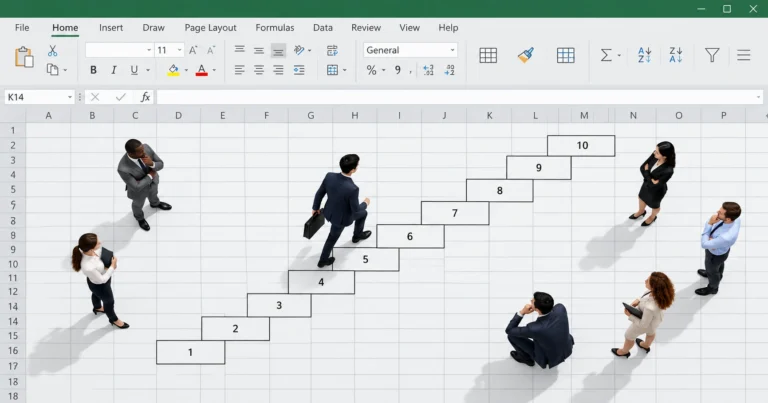This screenshot has height=403, width=768.
Task: Switch to the Insert tab
Action: click(x=111, y=28)
